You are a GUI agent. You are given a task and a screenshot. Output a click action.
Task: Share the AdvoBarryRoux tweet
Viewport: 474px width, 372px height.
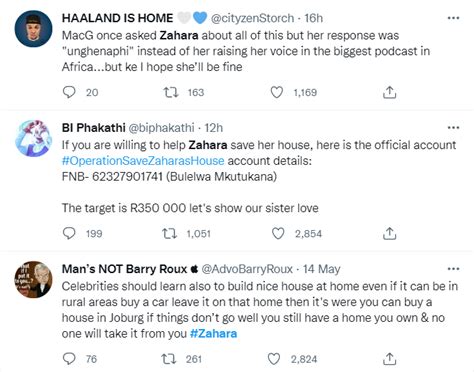pyautogui.click(x=389, y=359)
